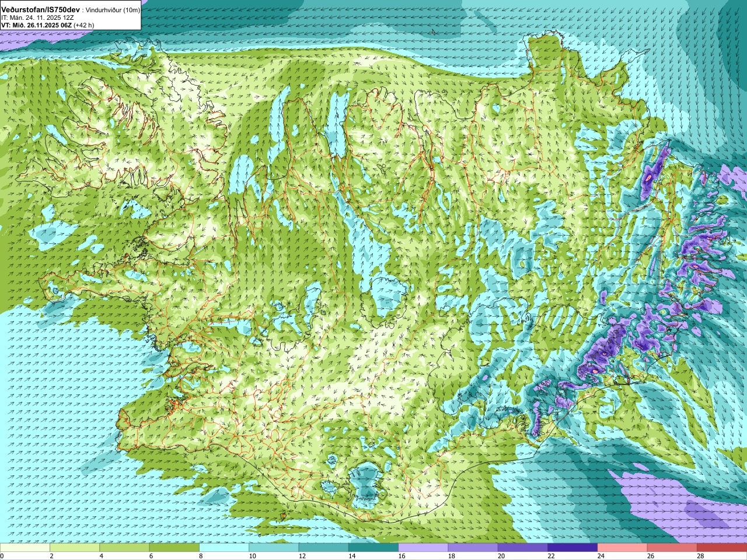Pick the red 28+ legend segment
Viewport: 747px width, 560px height.
coord(722,548)
